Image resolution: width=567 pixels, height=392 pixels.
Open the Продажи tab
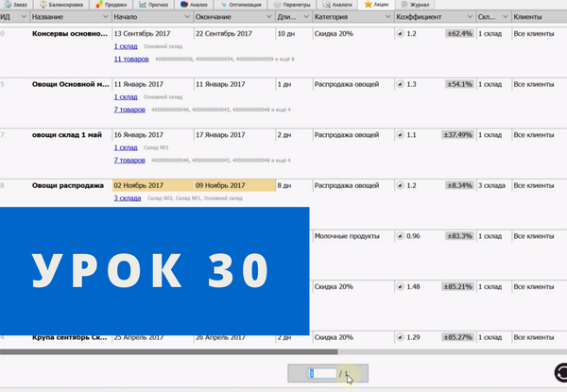111,5
